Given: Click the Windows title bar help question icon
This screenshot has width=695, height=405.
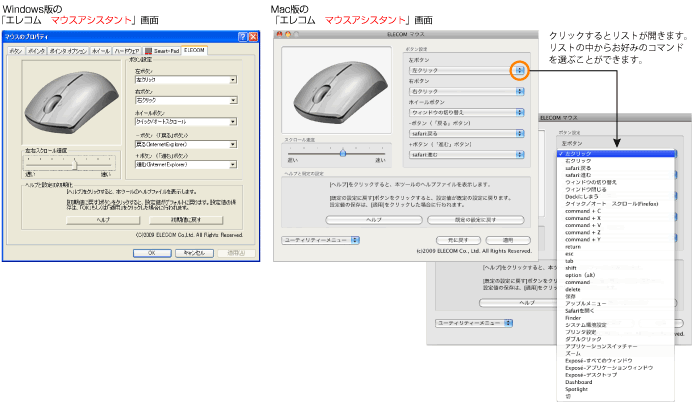Looking at the screenshot, I should point(242,37).
